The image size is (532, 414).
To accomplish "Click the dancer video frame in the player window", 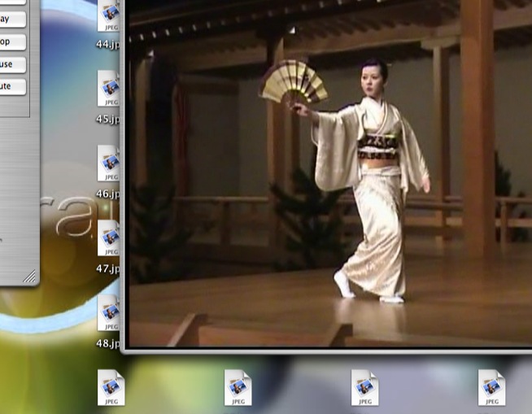I will click(x=330, y=173).
